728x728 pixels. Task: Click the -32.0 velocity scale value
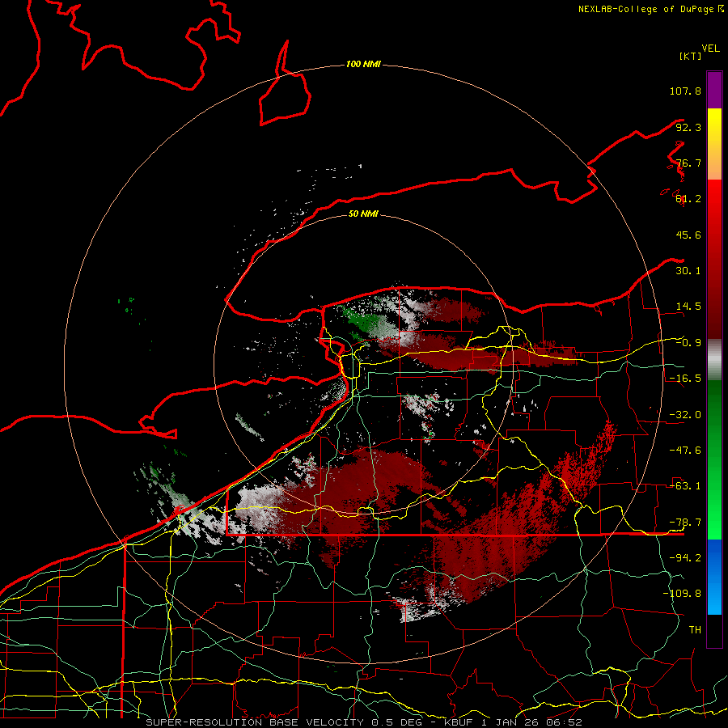pyautogui.click(x=685, y=415)
